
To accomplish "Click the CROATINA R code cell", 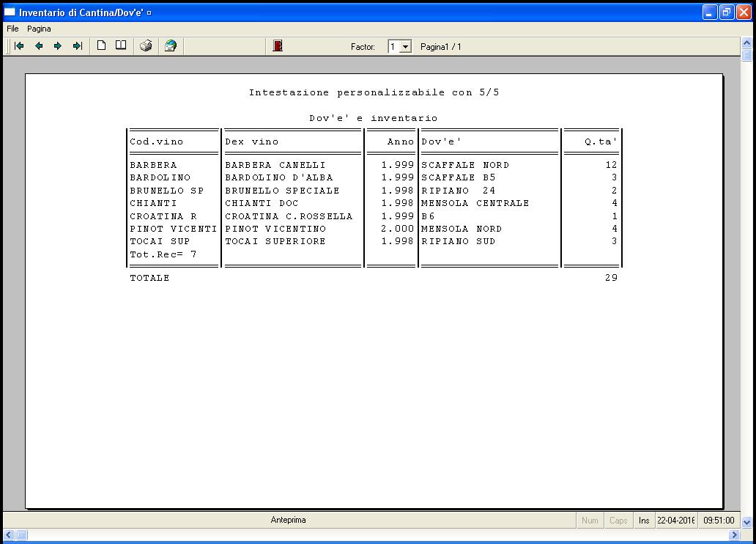I will tap(163, 216).
